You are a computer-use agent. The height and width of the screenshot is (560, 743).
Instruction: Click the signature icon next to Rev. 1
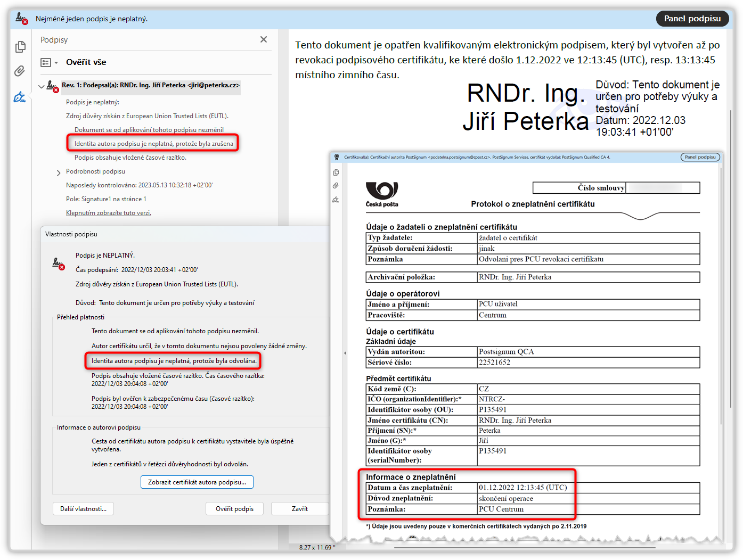52,86
